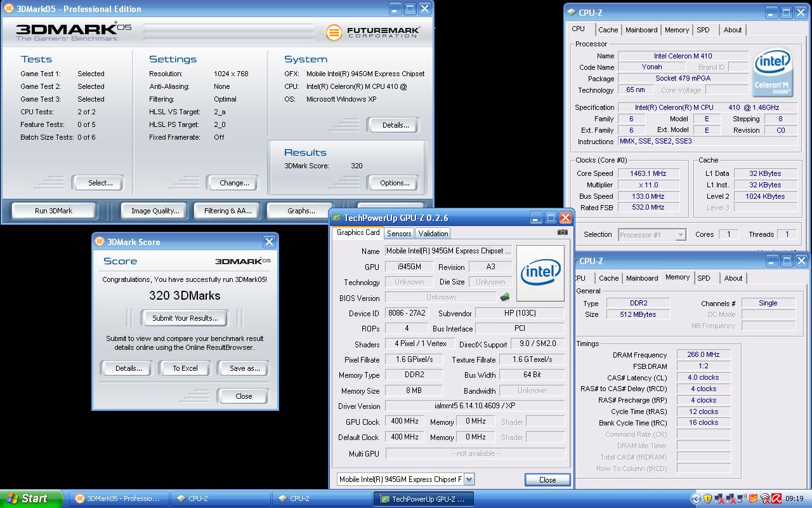Show hidden system tray icons
This screenshot has width=812, height=508.
pyautogui.click(x=696, y=498)
